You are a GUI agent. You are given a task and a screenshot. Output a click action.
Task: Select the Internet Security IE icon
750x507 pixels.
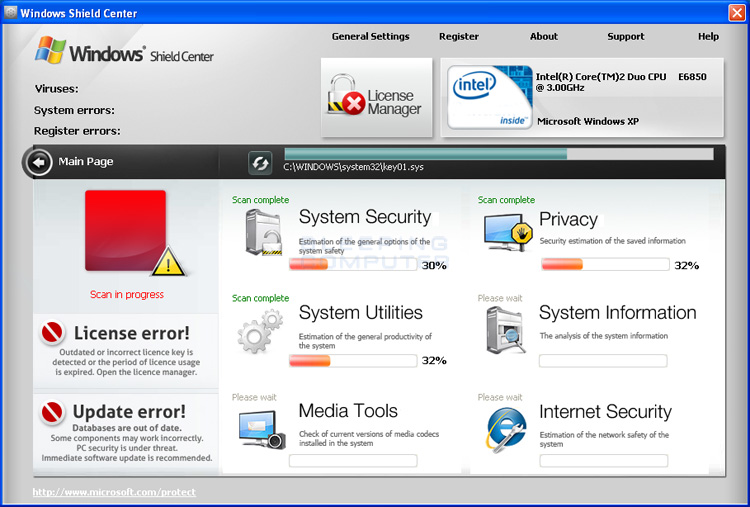(x=507, y=430)
